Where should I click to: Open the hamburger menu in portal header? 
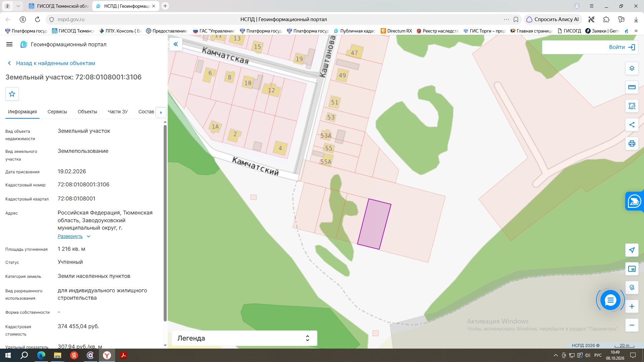tap(9, 44)
